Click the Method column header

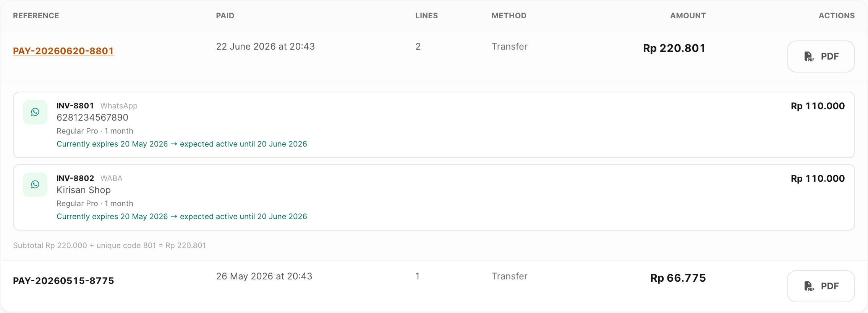[509, 16]
